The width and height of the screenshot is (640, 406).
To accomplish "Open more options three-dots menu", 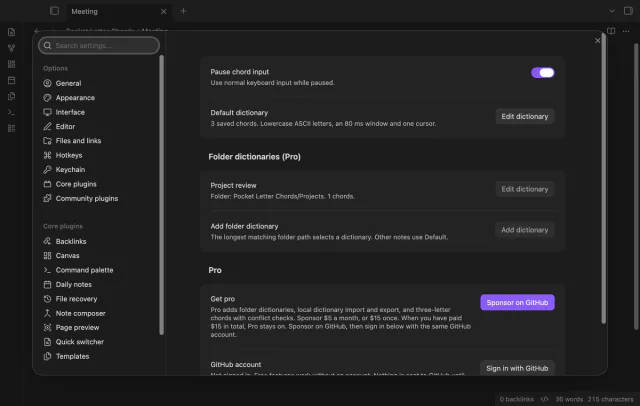I will [626, 31].
